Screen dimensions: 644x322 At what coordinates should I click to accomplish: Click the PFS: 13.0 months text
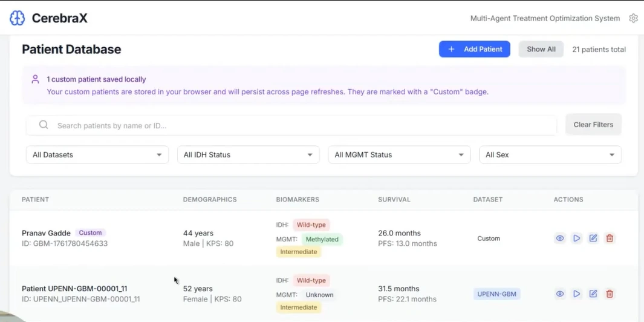coord(408,243)
